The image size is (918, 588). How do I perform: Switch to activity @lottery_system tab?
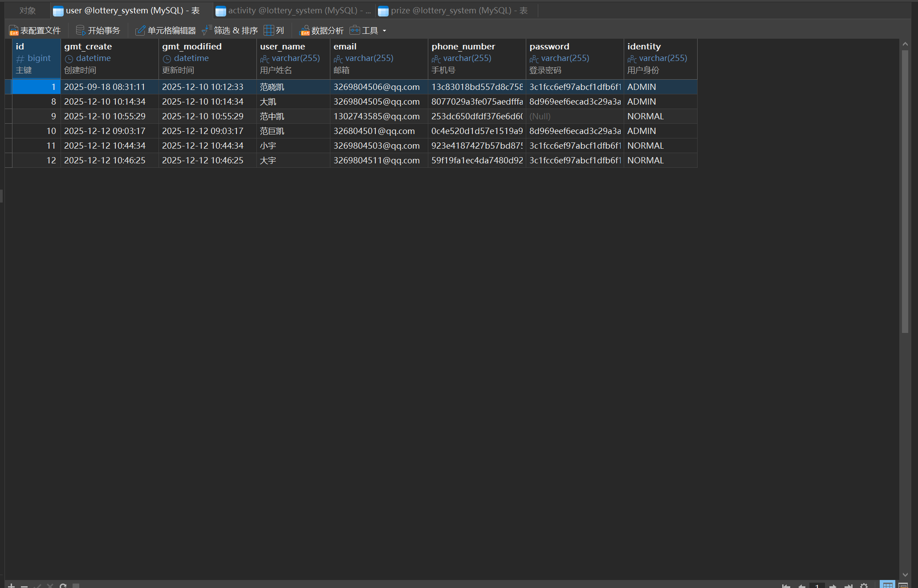pyautogui.click(x=294, y=11)
